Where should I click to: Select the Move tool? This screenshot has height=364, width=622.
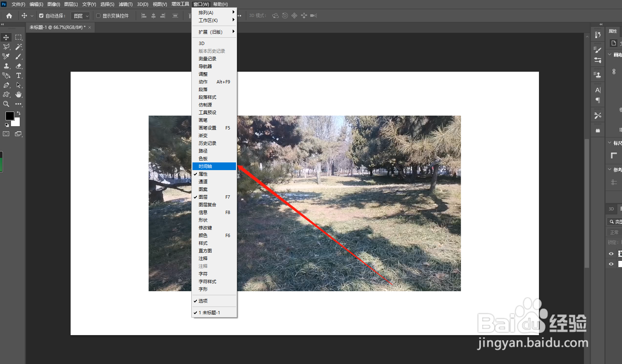coord(6,37)
